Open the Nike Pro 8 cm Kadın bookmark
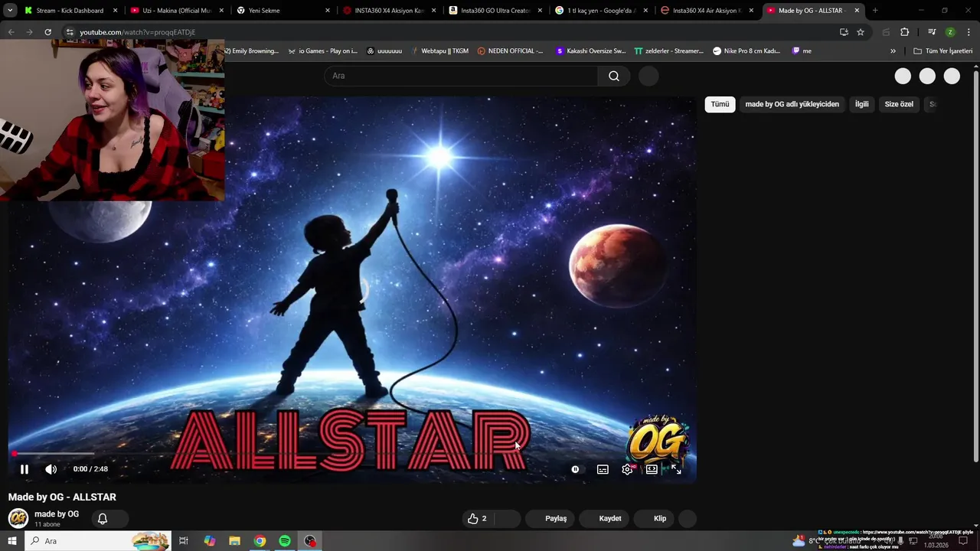Screen dimensions: 980x551 (746, 51)
